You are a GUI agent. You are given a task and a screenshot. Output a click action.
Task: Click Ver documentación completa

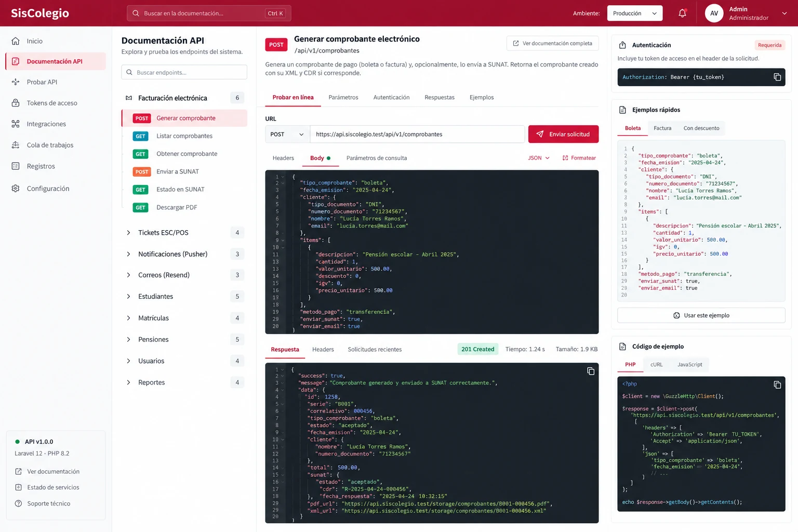tap(552, 43)
